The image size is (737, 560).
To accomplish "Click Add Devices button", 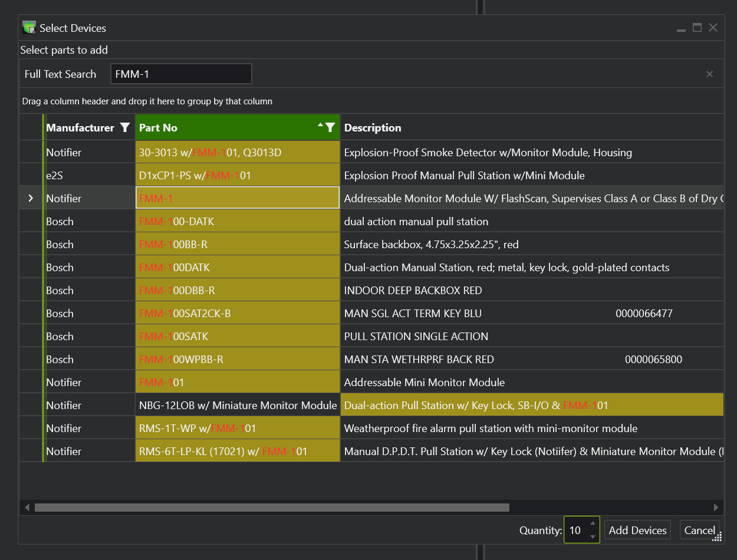I will coord(637,530).
